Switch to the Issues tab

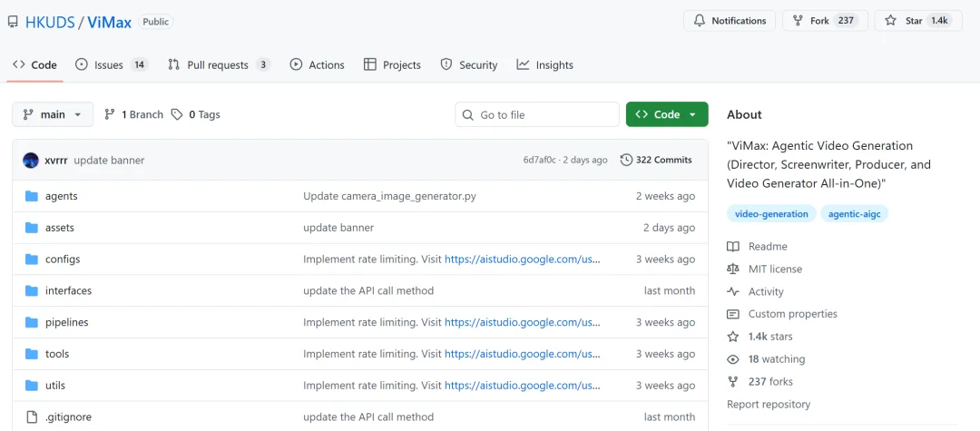(x=111, y=65)
